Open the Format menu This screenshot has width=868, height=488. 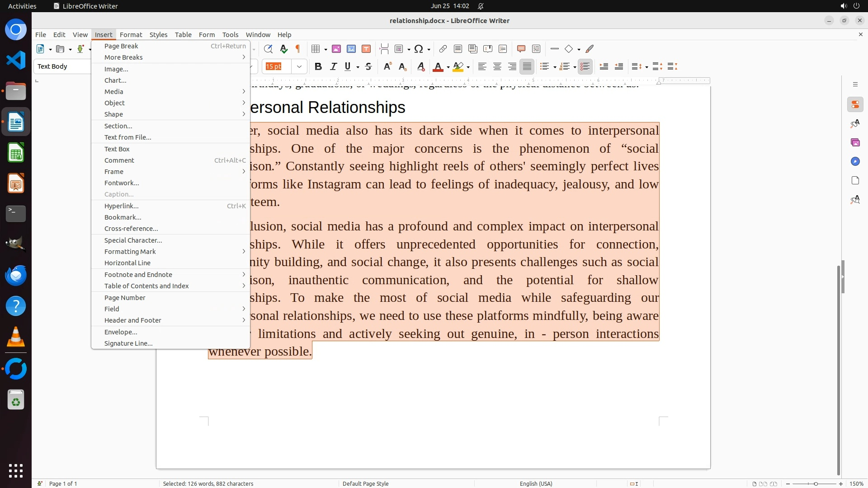click(x=131, y=35)
